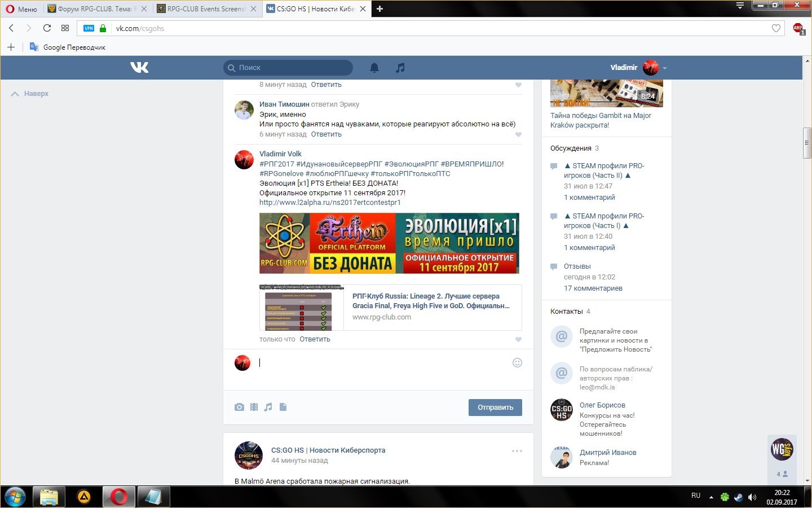Open File Explorer from taskbar
Image resolution: width=812 pixels, height=508 pixels.
click(49, 497)
